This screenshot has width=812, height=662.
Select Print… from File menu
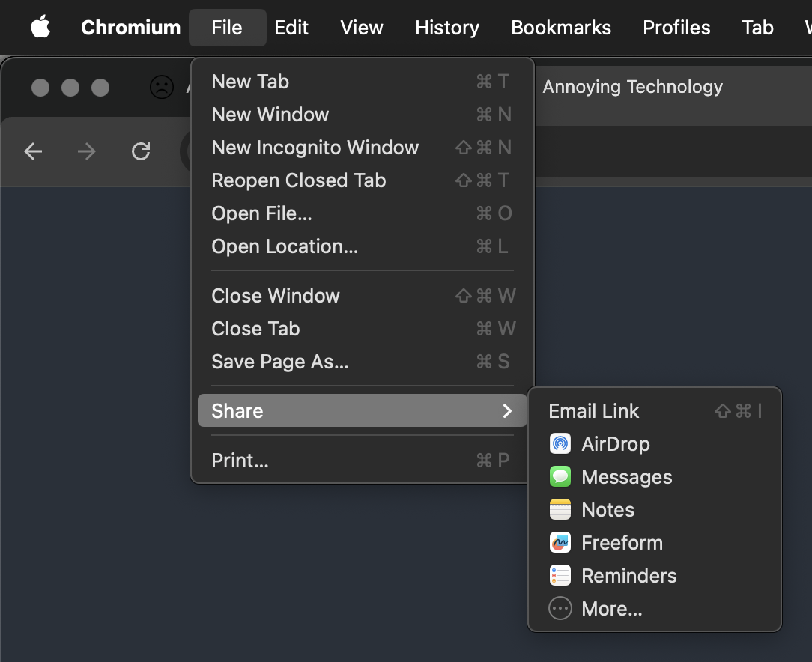[x=362, y=460]
